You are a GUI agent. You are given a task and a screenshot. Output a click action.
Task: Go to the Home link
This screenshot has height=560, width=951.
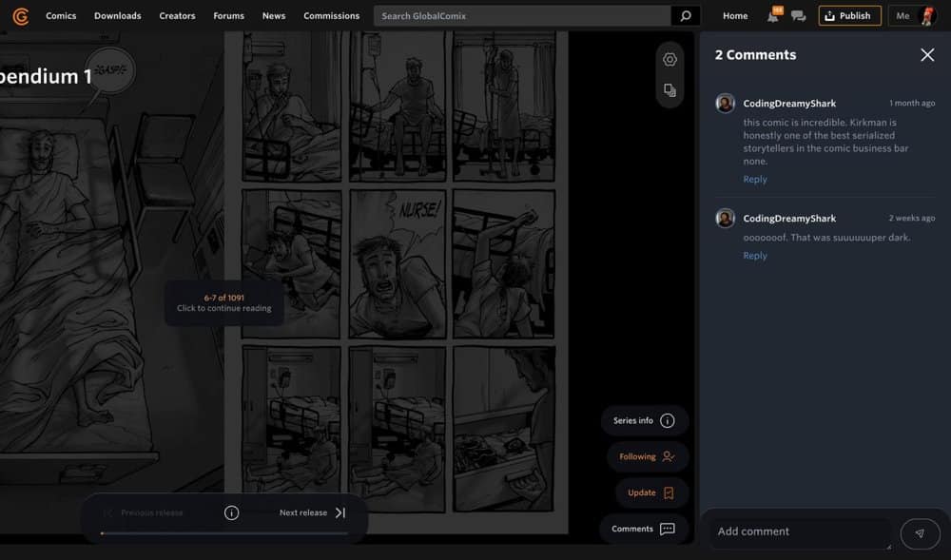tap(735, 16)
